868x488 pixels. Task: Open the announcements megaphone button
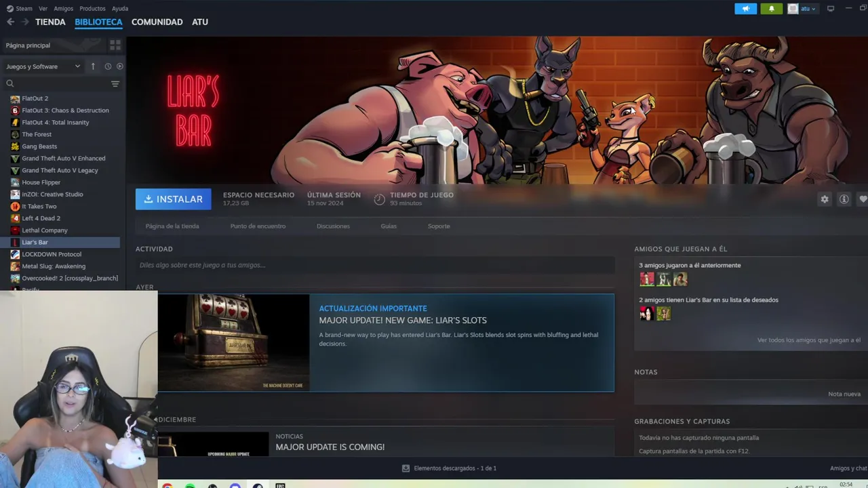pos(745,9)
